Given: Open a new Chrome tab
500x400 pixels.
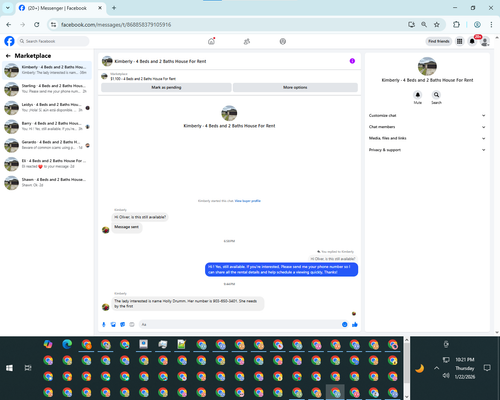Looking at the screenshot, I should tap(114, 8).
